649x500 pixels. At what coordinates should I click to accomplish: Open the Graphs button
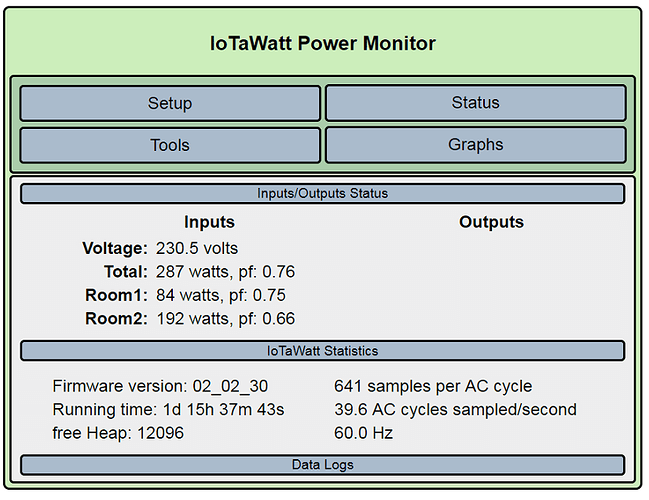[476, 145]
